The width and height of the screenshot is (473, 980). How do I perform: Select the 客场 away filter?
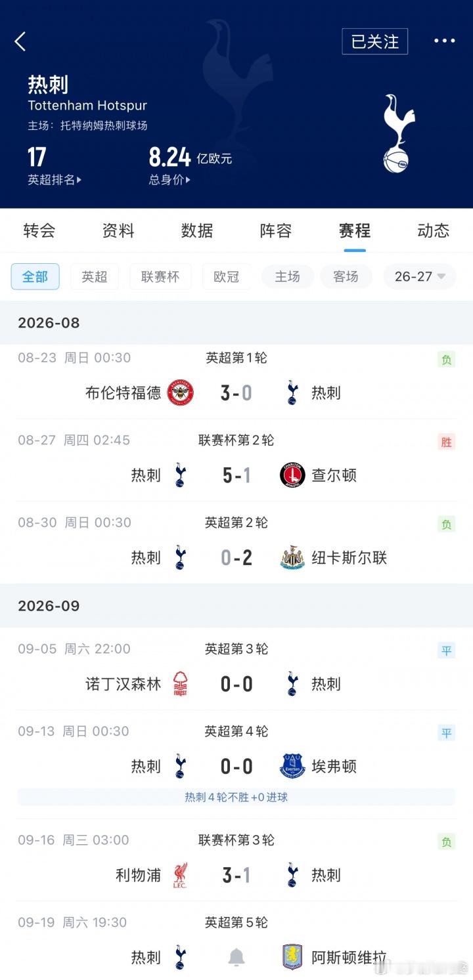pyautogui.click(x=346, y=277)
